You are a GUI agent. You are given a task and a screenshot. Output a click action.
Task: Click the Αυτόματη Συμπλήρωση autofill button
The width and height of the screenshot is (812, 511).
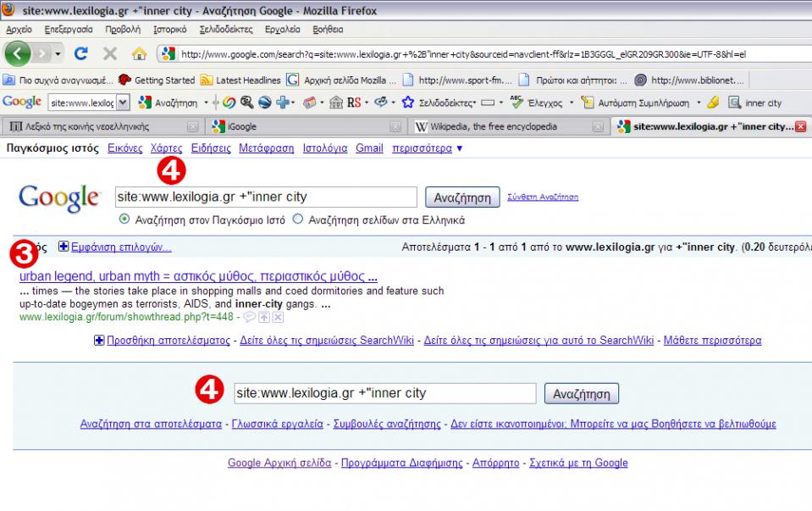click(635, 103)
